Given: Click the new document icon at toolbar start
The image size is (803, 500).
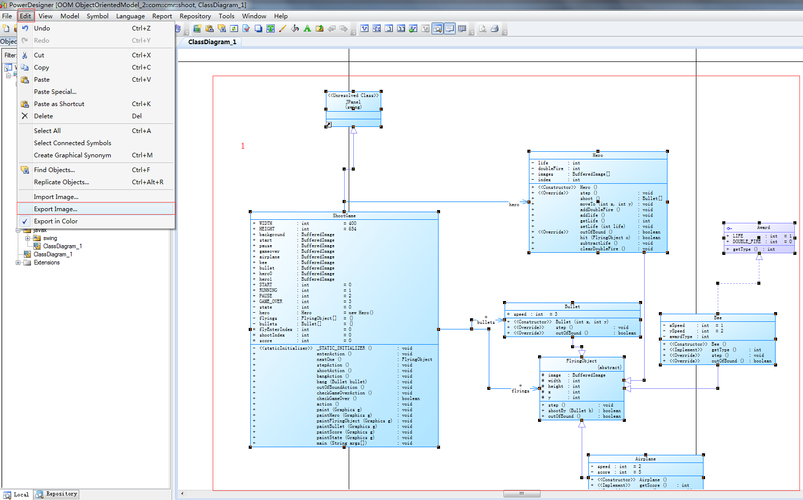Looking at the screenshot, I should (6, 29).
